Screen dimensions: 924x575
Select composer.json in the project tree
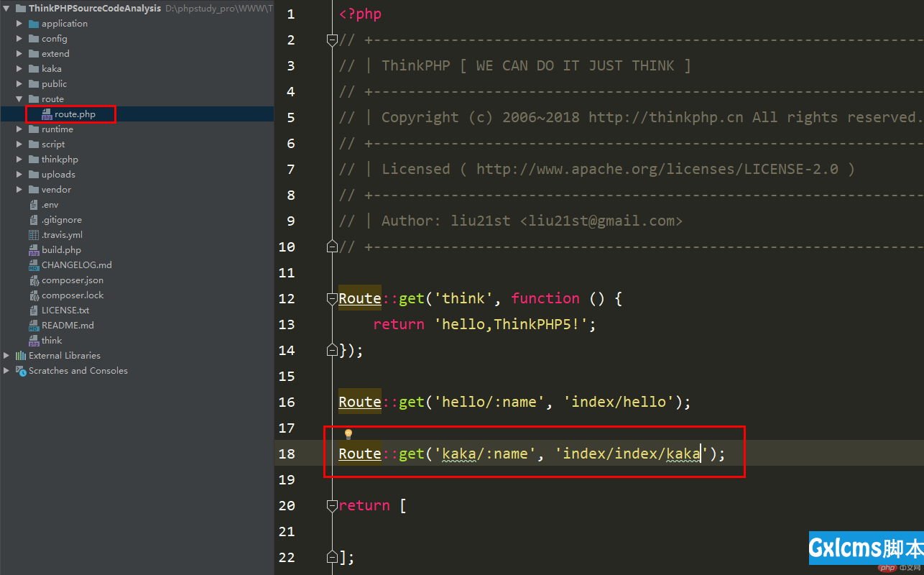point(73,280)
